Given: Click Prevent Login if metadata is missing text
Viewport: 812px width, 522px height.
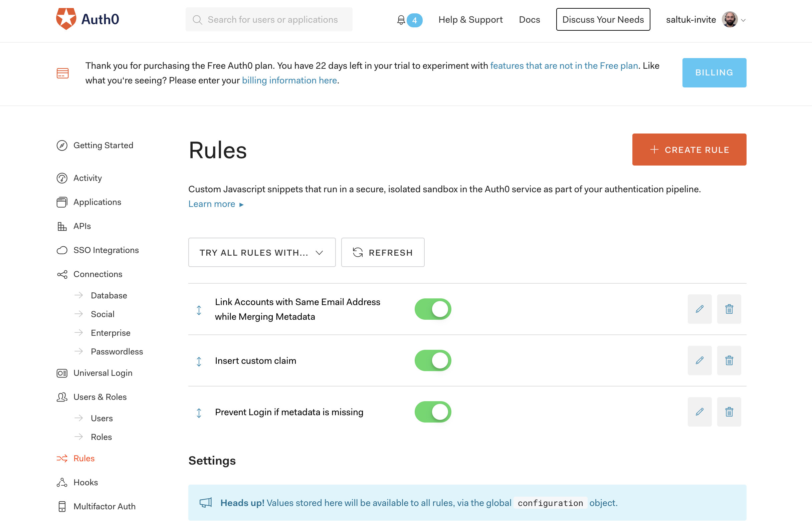Looking at the screenshot, I should coord(289,412).
